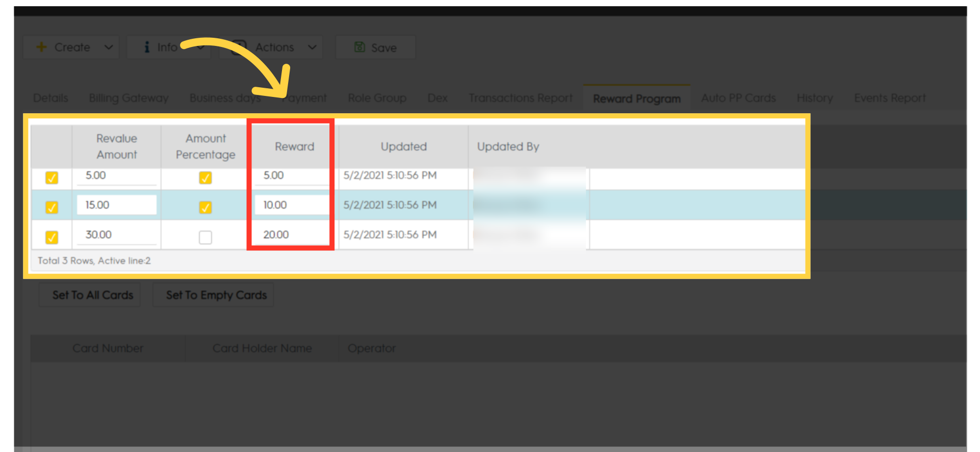Click the Card Number column header
The width and height of the screenshot is (980, 452).
(x=108, y=348)
